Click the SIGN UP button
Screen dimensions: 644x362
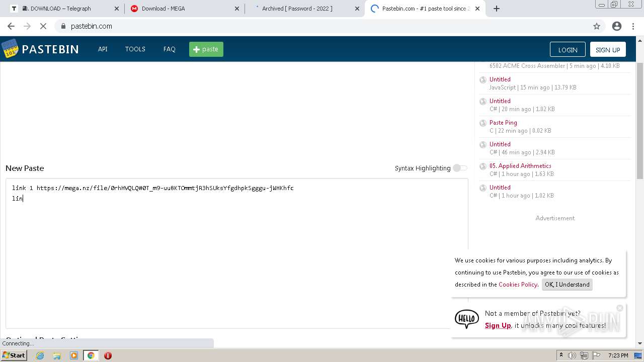click(x=608, y=50)
